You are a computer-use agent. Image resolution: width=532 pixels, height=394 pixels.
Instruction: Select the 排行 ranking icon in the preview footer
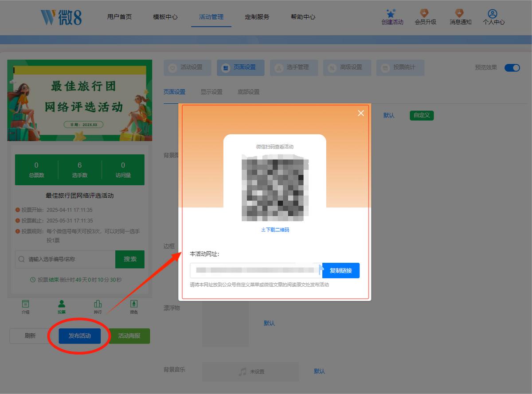coord(98,304)
